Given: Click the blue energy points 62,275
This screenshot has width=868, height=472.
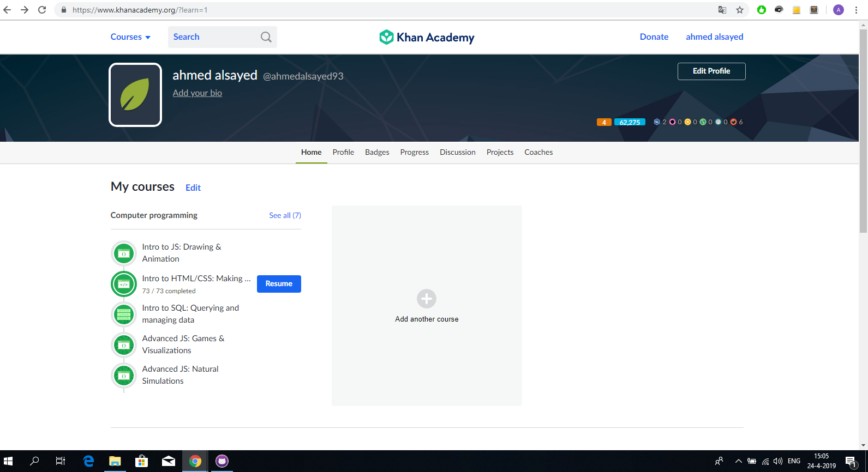Looking at the screenshot, I should pyautogui.click(x=630, y=122).
